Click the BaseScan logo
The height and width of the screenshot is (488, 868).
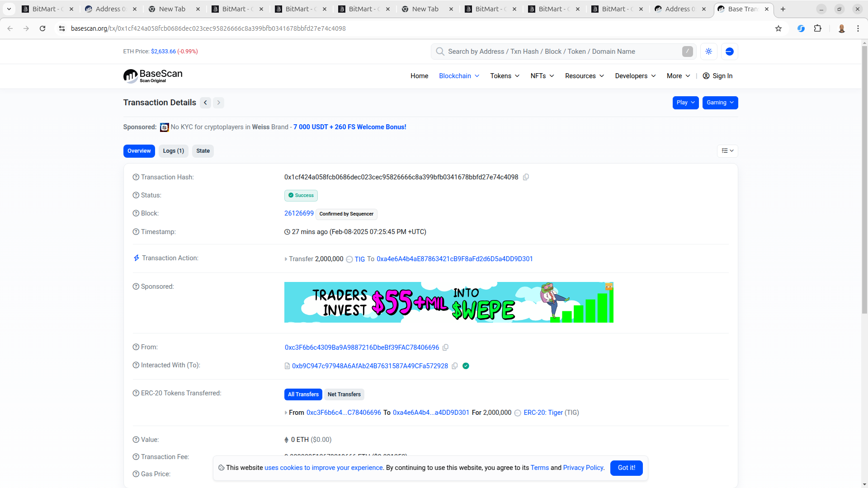153,76
